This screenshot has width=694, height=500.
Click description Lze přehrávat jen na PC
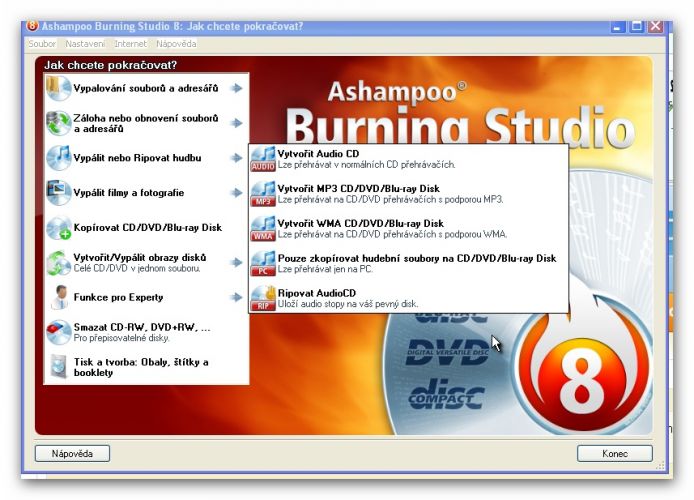pos(325,269)
